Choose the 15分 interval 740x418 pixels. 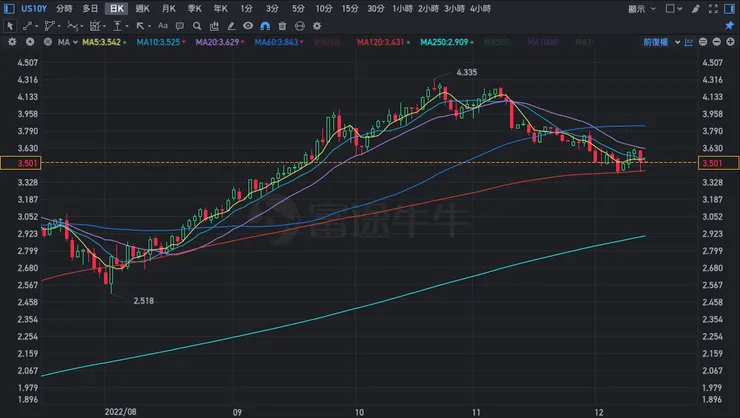coord(350,8)
